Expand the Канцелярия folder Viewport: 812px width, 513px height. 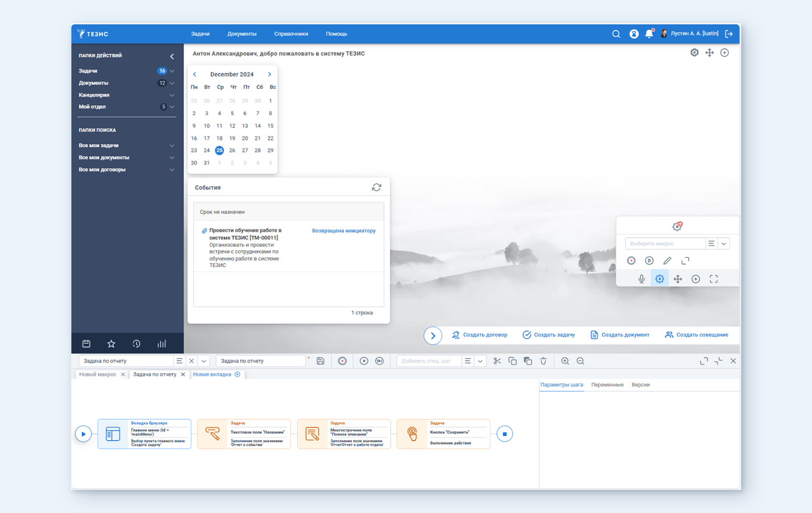[x=172, y=95]
